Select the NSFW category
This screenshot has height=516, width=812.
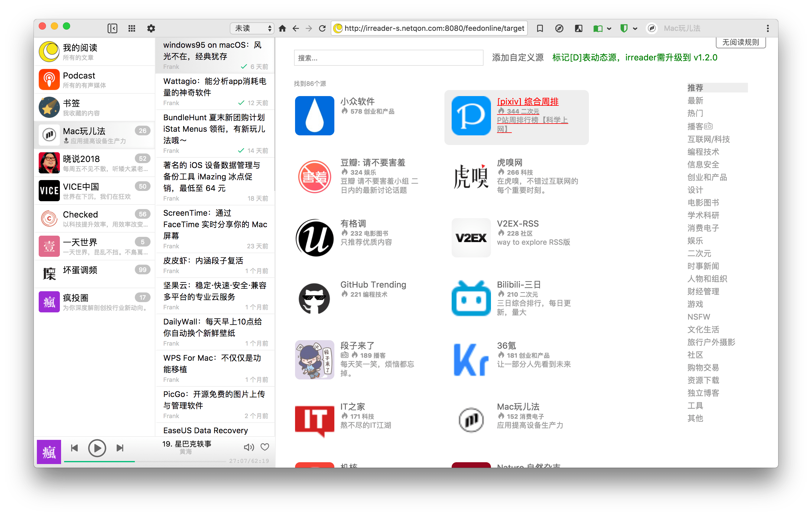699,317
